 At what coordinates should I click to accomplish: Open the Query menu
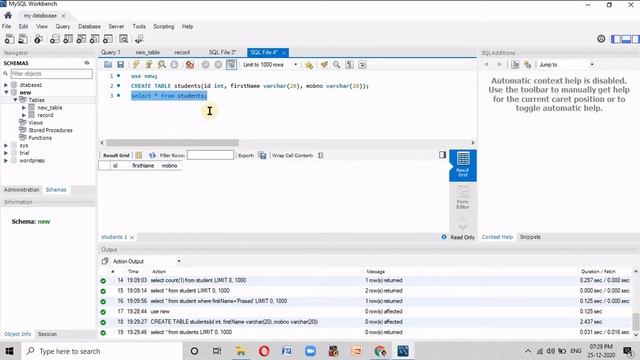62,27
